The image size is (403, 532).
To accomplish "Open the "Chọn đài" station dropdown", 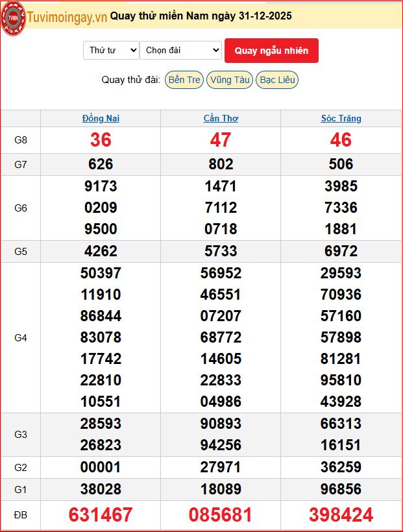I will [x=180, y=51].
